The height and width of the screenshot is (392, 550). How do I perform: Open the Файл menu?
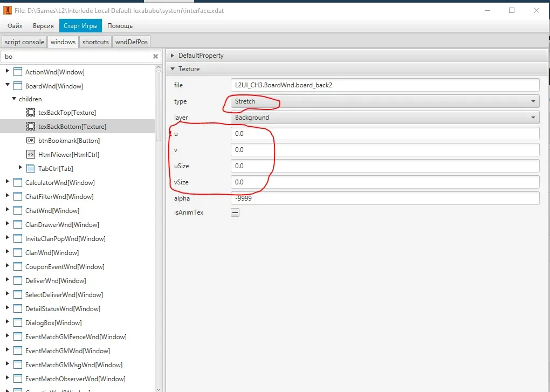pos(15,26)
